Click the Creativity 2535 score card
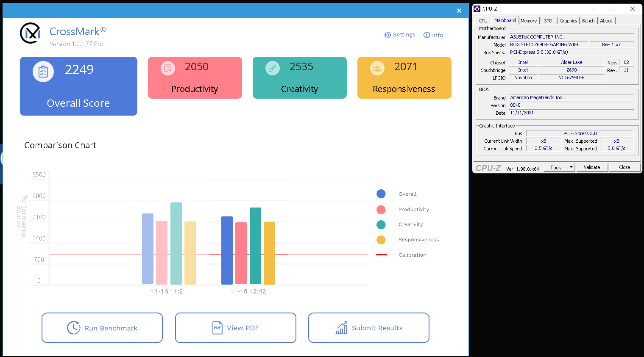 [x=300, y=77]
